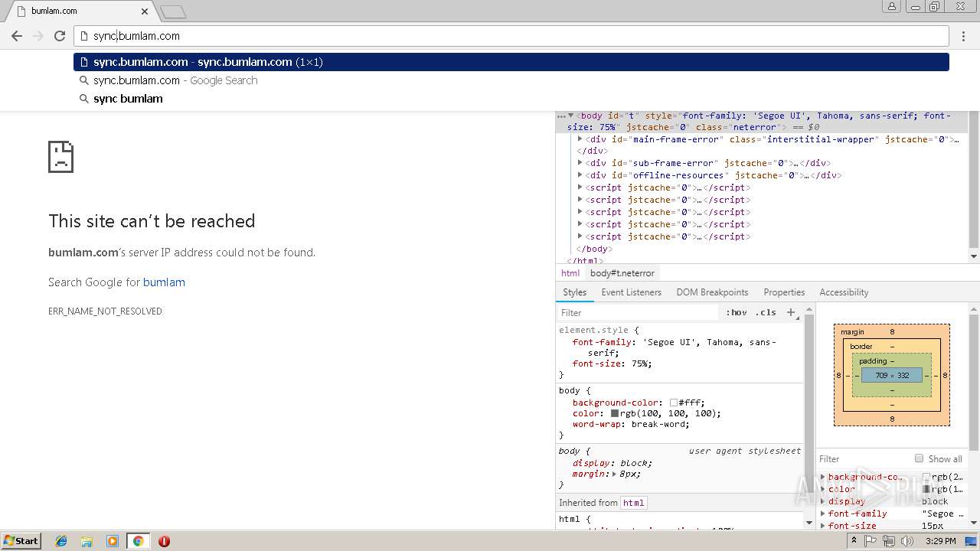Screen dimensions: 980x551
Task: Expand computed background-color property
Action: pyautogui.click(x=823, y=477)
